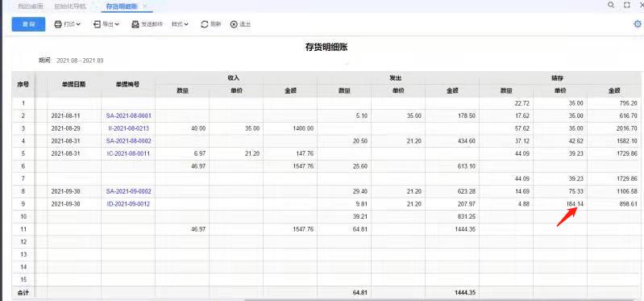644x301 pixels.
Task: Select issue amount cell 613.10
Action: 452,166
